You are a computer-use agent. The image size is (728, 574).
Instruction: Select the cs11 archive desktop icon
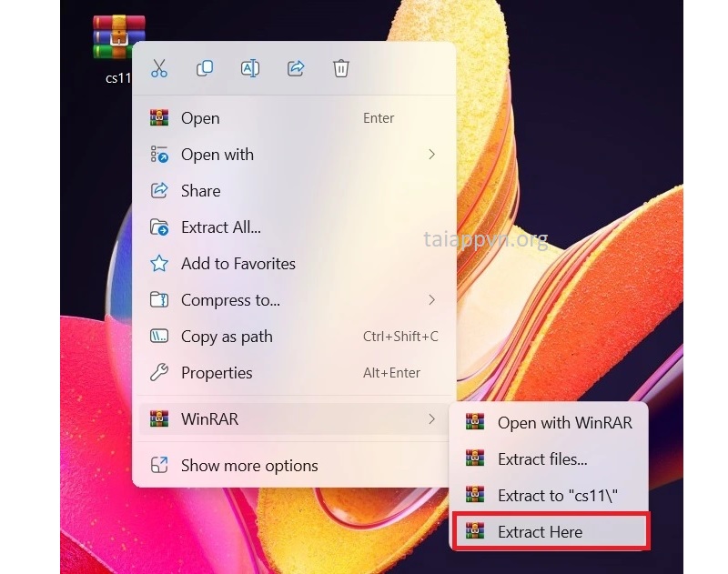pyautogui.click(x=118, y=39)
